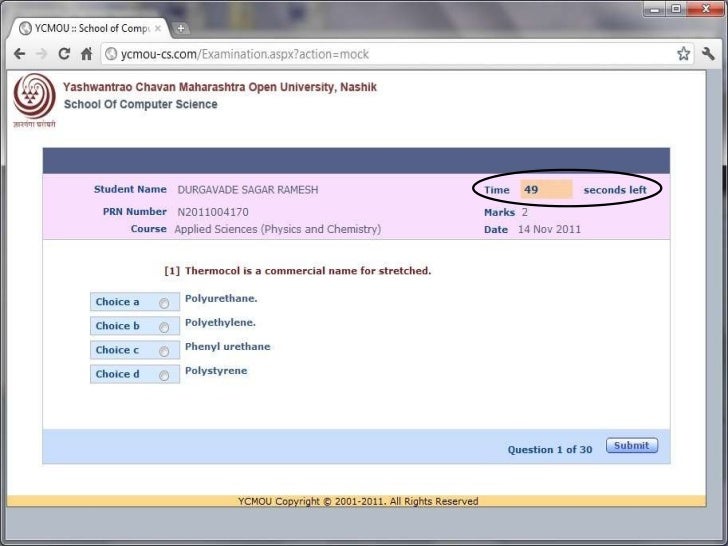Select Choice b radio button
The height and width of the screenshot is (546, 728).
[164, 327]
